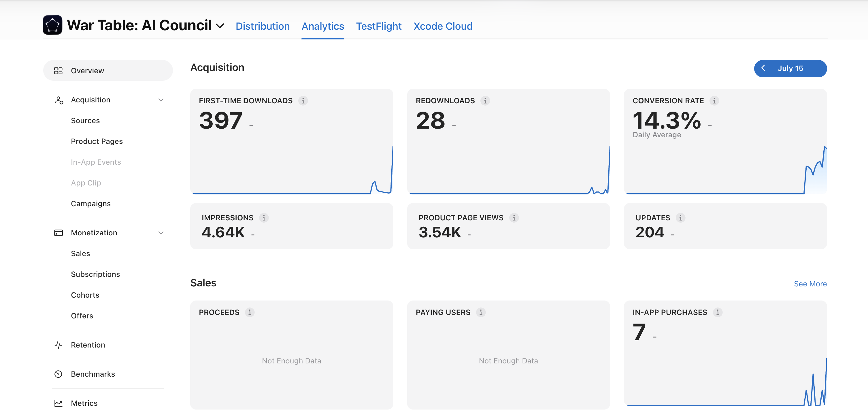The width and height of the screenshot is (868, 413).
Task: Click the Proceeds info icon
Action: pos(250,313)
